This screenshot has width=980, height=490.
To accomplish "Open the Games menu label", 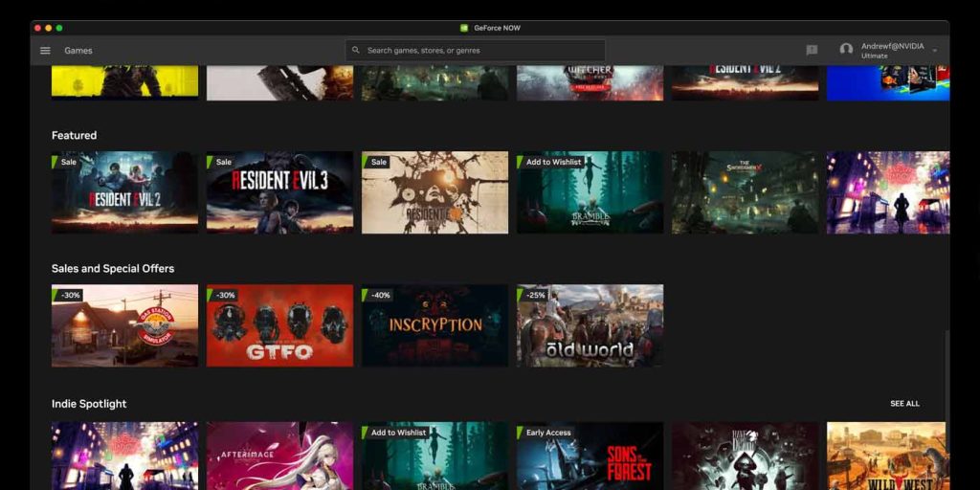I will pyautogui.click(x=78, y=51).
